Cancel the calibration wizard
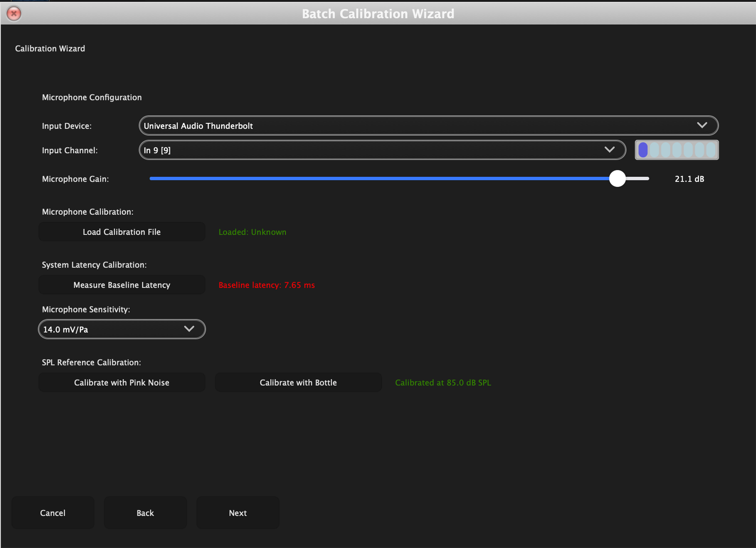The height and width of the screenshot is (548, 756). [x=52, y=513]
